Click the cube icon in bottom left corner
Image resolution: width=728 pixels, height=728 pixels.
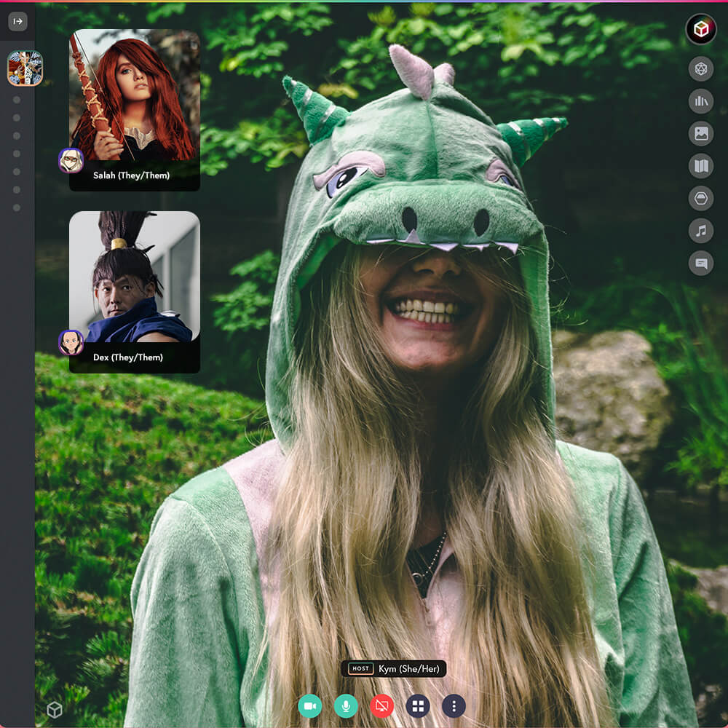[55, 708]
